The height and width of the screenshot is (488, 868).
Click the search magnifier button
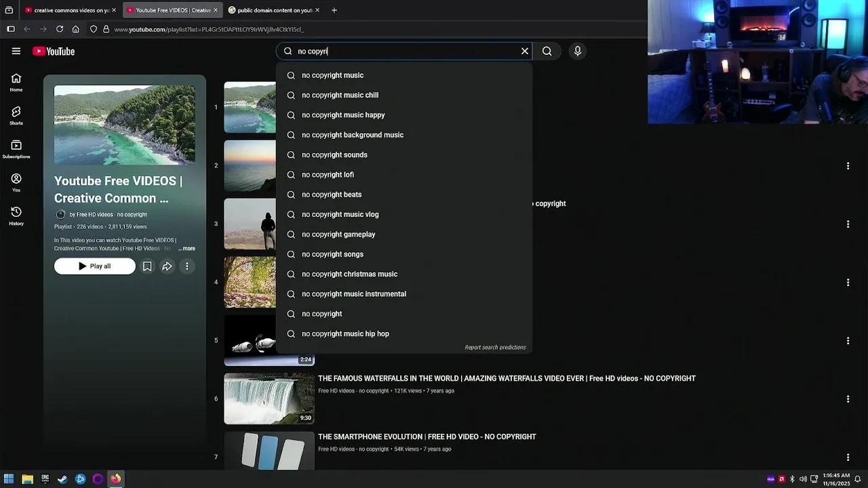point(547,51)
